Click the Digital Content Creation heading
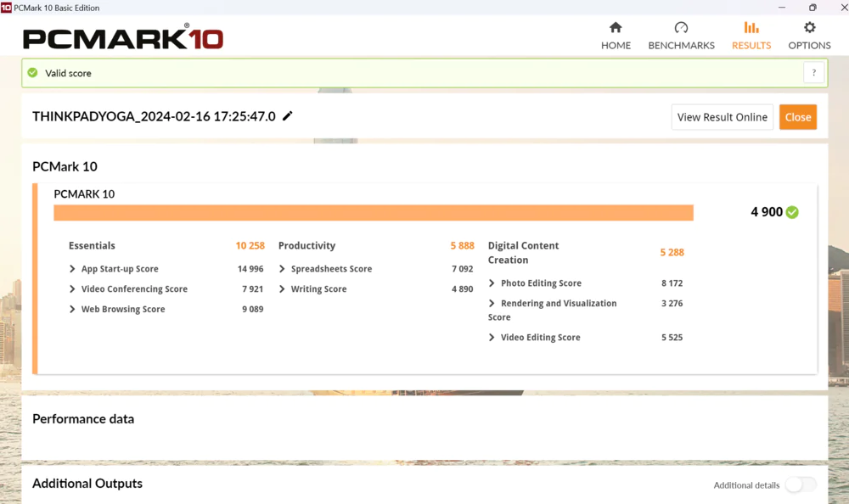The width and height of the screenshot is (849, 504). 524,253
